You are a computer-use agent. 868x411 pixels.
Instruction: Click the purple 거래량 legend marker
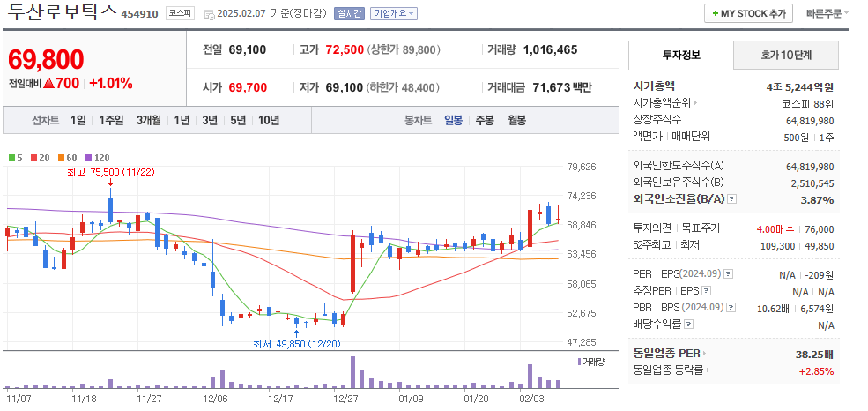(579, 361)
